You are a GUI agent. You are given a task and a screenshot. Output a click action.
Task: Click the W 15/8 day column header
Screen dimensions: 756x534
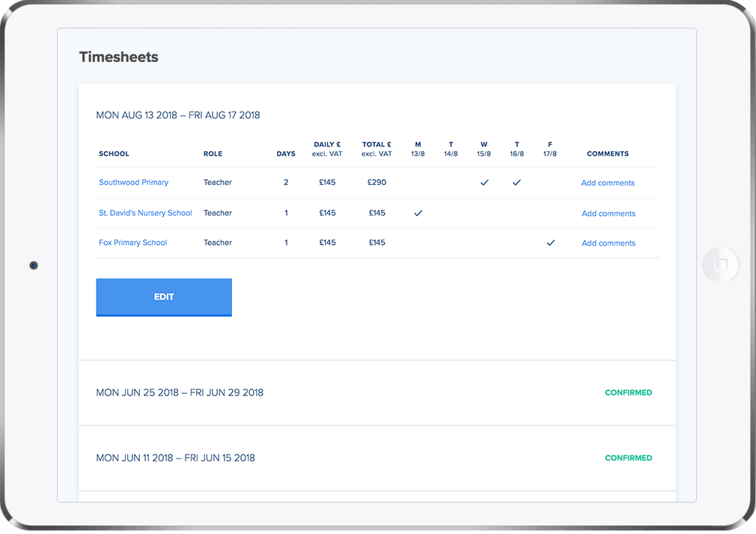(x=484, y=149)
